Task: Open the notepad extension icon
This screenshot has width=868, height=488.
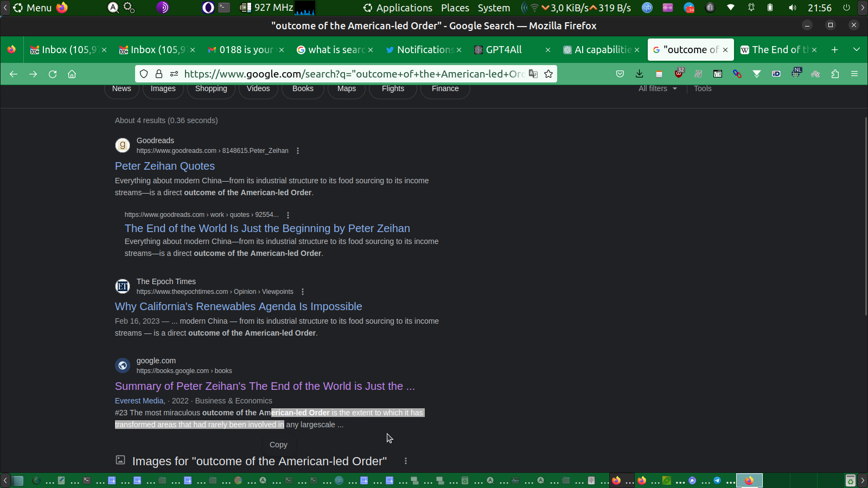Action: (659, 74)
